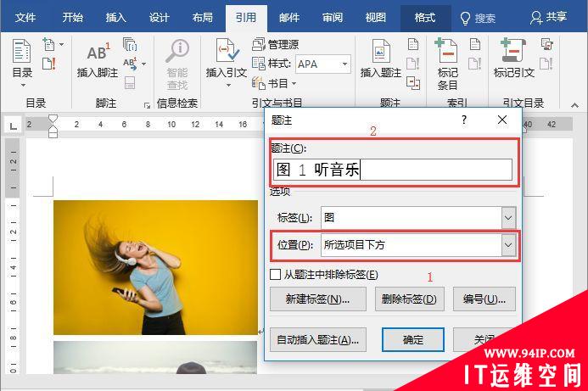Image resolution: width=588 pixels, height=391 pixels.
Task: Switch to the 审阅 review tab
Action: [333, 17]
